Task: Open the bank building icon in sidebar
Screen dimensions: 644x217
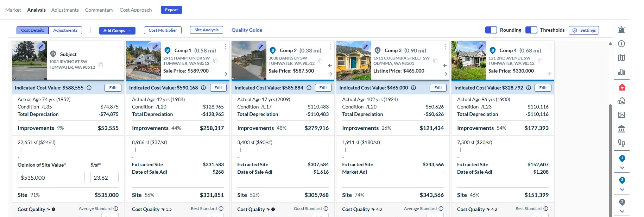Action: [621, 129]
